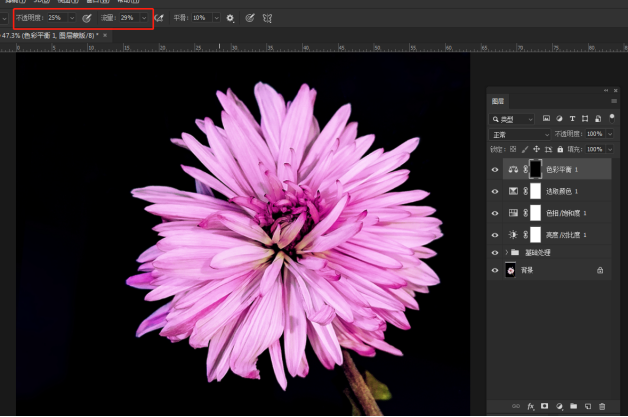
Task: Hide the 背景 layer
Action: pyautogui.click(x=495, y=270)
